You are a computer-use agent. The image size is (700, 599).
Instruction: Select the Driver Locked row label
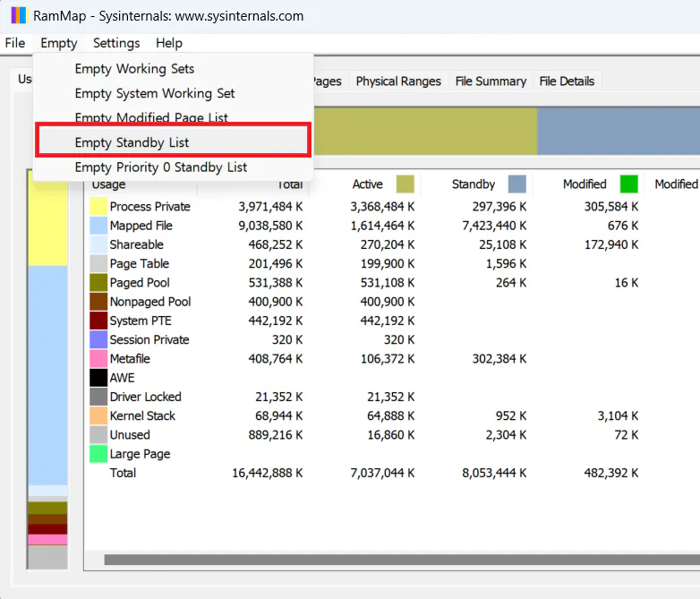point(146,397)
